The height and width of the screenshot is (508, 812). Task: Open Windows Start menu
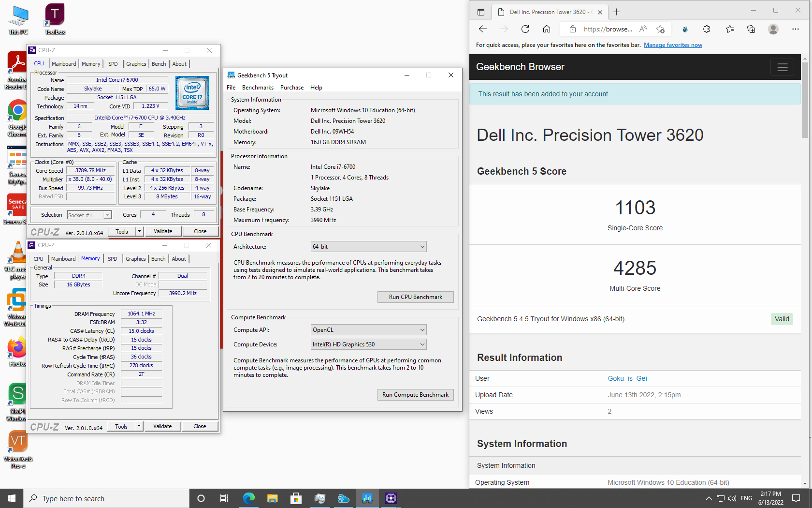(12, 498)
